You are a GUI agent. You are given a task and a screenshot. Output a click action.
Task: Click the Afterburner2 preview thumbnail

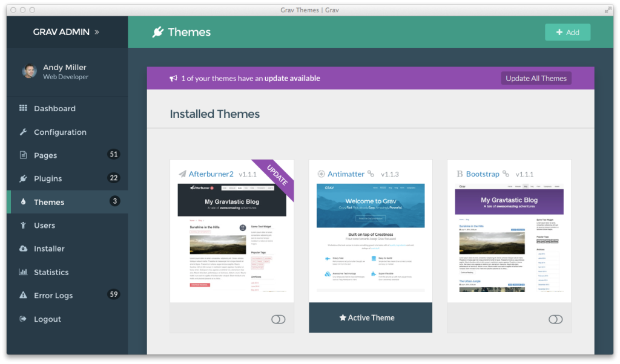232,238
